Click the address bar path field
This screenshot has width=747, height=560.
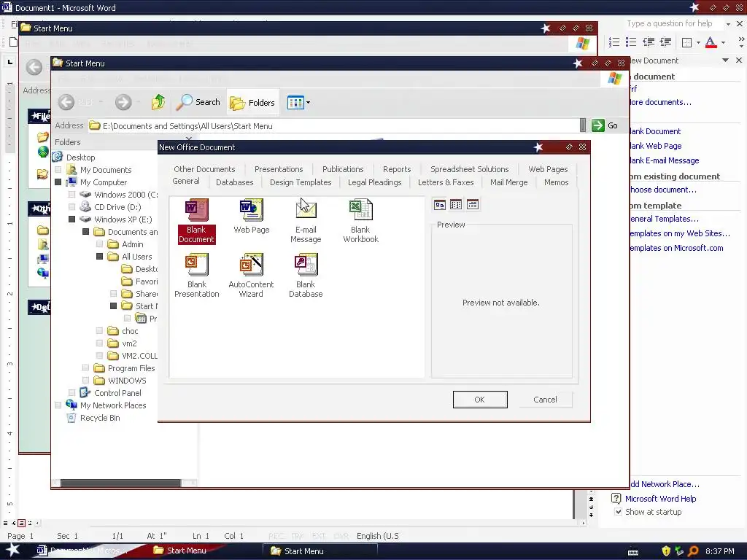[x=333, y=125]
